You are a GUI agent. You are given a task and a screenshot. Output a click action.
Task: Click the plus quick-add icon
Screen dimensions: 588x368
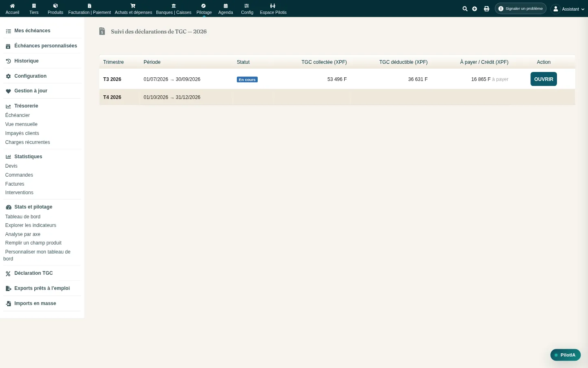tap(474, 9)
